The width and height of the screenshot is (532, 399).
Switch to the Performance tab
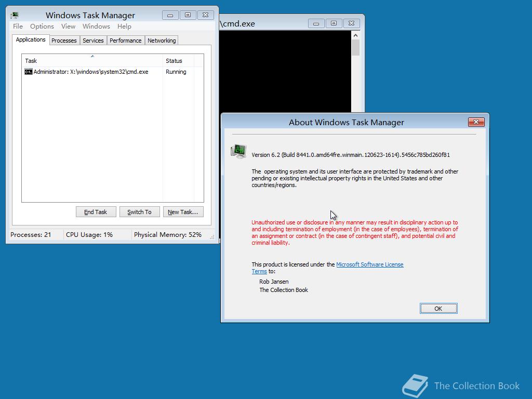coord(126,41)
